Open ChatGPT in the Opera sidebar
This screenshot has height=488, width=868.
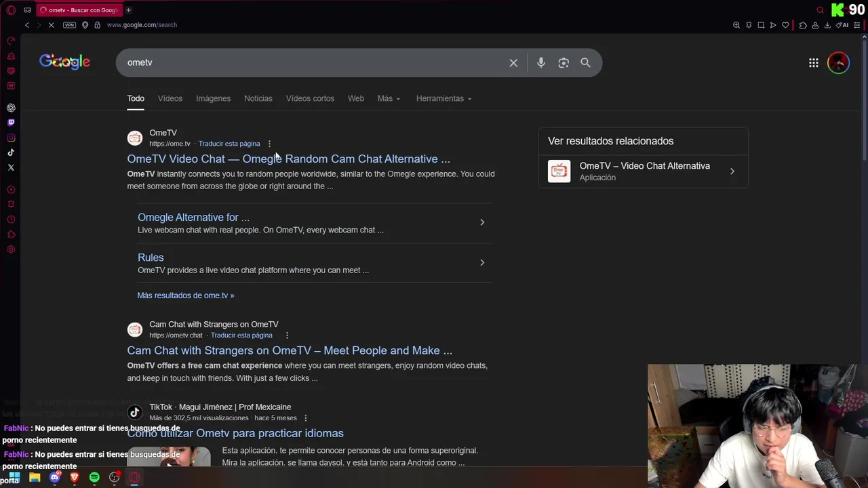pyautogui.click(x=11, y=108)
